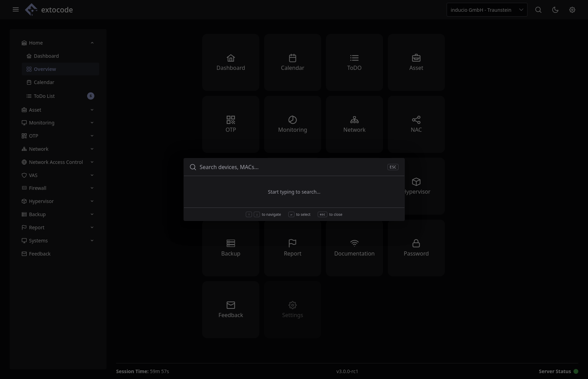Go to Dashboard in the sidebar

46,56
